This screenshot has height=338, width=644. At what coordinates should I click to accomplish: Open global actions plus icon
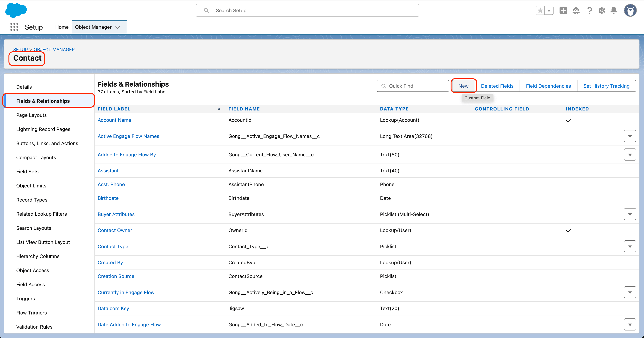pos(563,11)
